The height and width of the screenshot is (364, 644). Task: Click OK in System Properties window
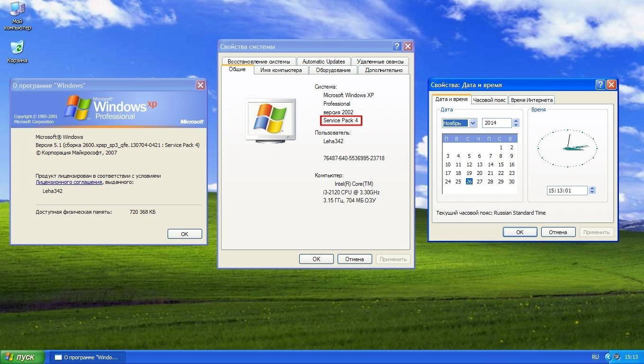pos(316,259)
